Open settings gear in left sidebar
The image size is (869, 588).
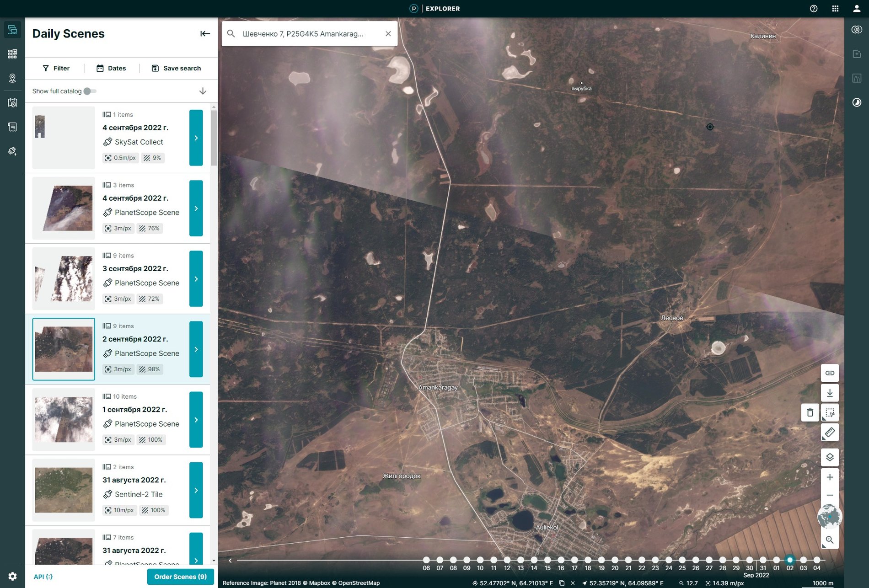tap(12, 576)
